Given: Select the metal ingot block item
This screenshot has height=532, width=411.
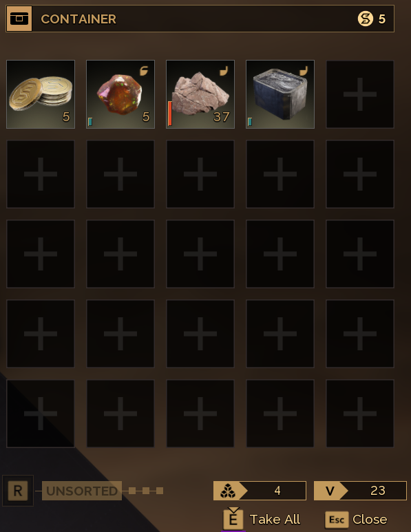Looking at the screenshot, I should [x=280, y=94].
